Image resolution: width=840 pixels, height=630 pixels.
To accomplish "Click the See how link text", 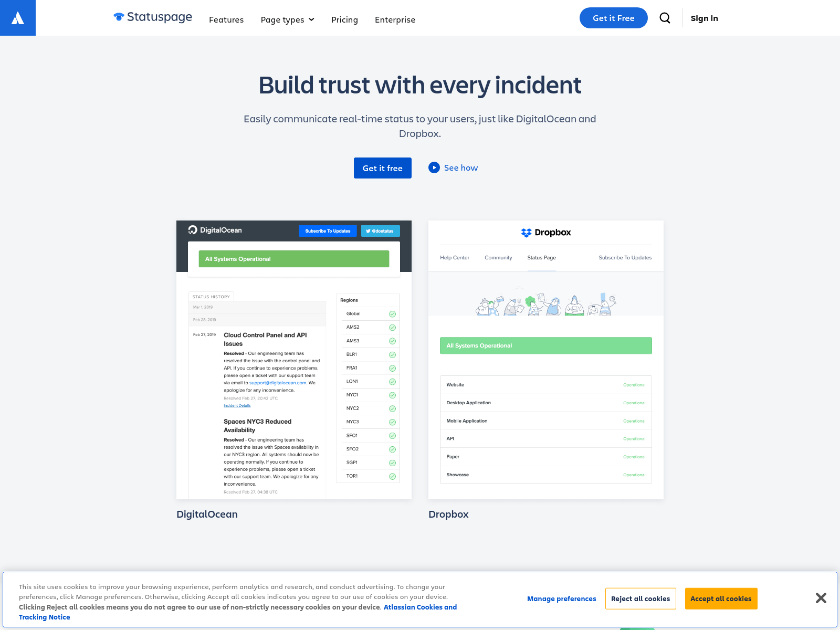I will (461, 167).
